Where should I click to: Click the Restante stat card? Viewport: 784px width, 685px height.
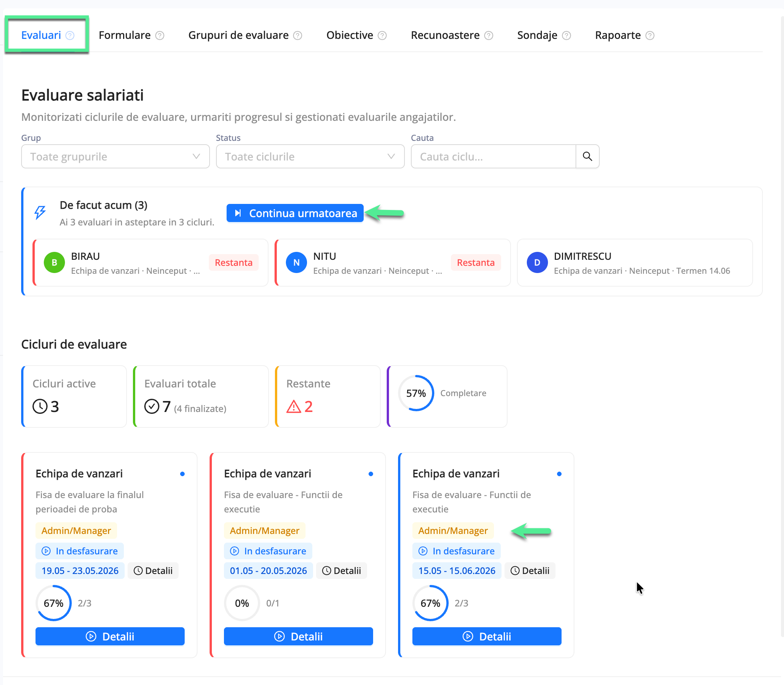point(328,396)
